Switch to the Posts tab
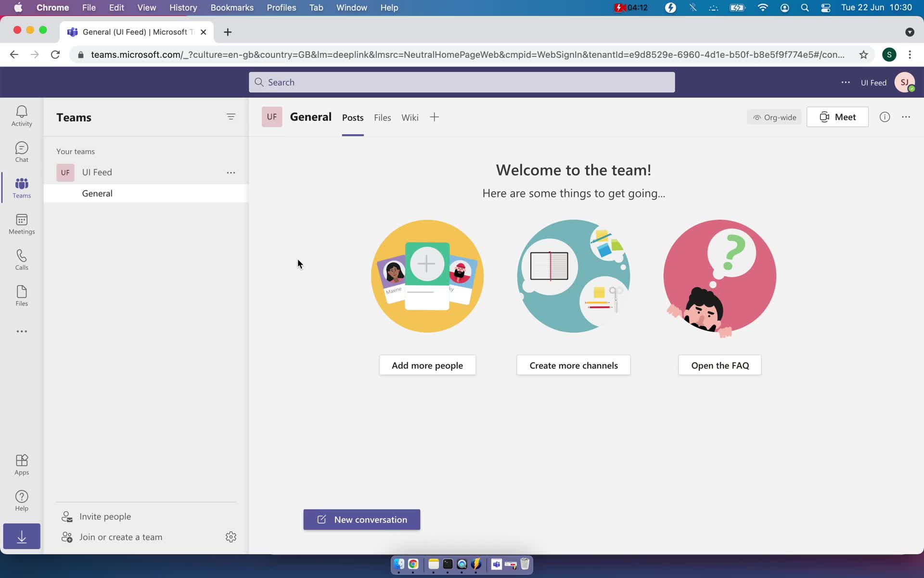The image size is (924, 578). pyautogui.click(x=353, y=118)
